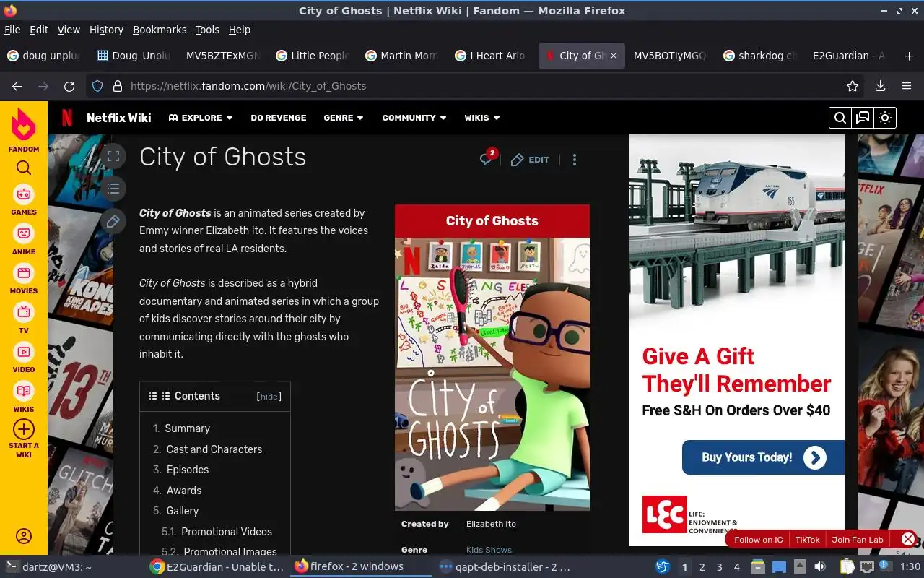
Task: Open the Discuss icon in wiki header
Action: (x=863, y=118)
